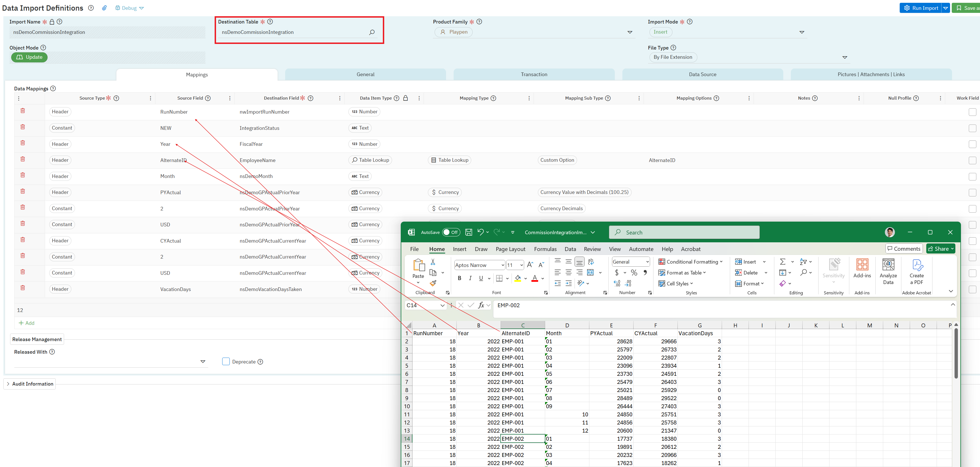Open the Excel Formulas ribbon tab

[545, 249]
